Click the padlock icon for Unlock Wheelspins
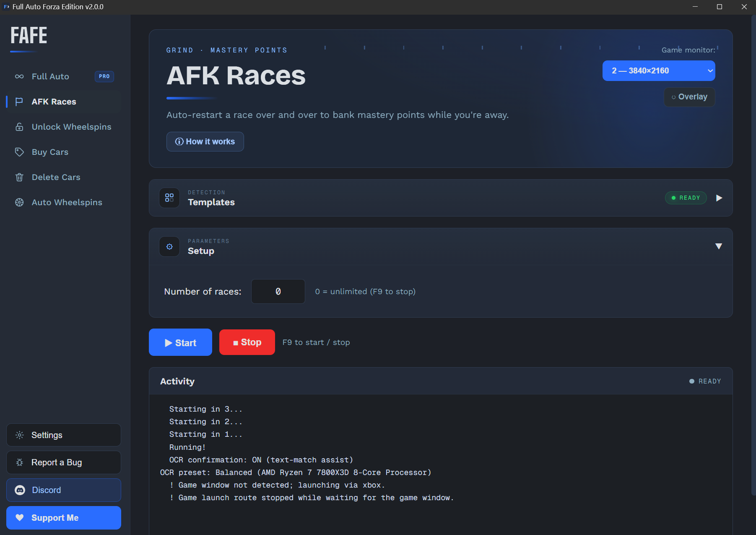 click(19, 127)
